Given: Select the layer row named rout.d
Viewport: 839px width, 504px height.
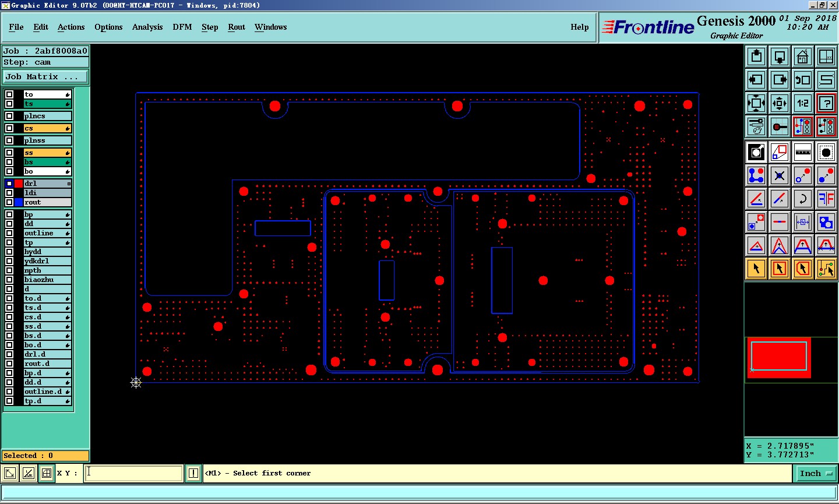Looking at the screenshot, I should (x=47, y=364).
